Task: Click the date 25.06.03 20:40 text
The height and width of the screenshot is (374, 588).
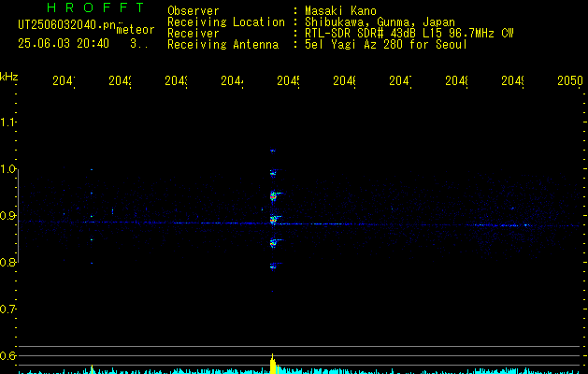Action: [x=64, y=44]
